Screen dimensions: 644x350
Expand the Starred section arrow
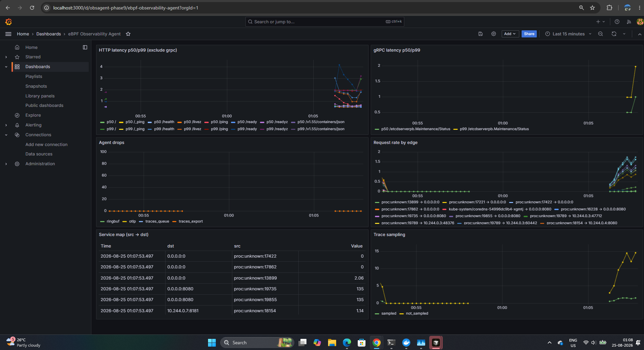6,57
